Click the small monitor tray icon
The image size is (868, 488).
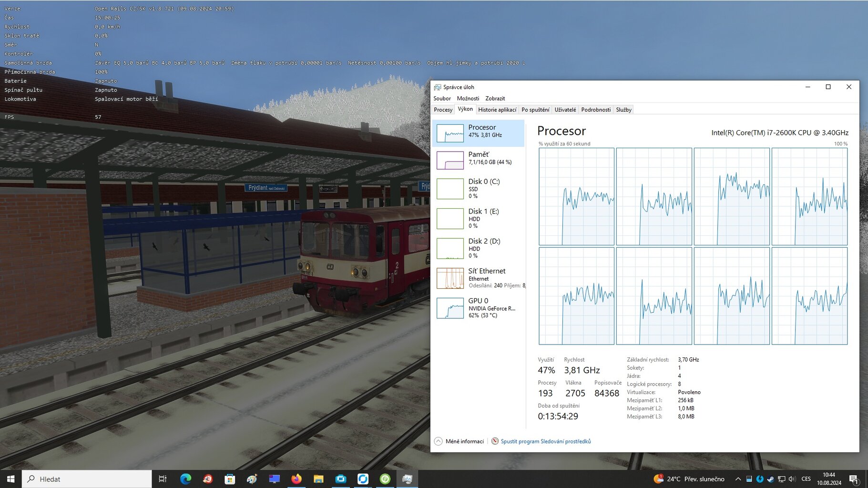(x=749, y=479)
